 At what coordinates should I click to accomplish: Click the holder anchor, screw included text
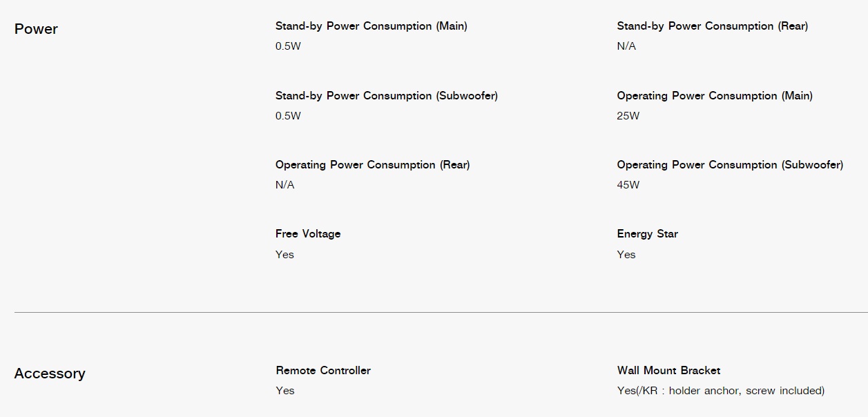[746, 391]
